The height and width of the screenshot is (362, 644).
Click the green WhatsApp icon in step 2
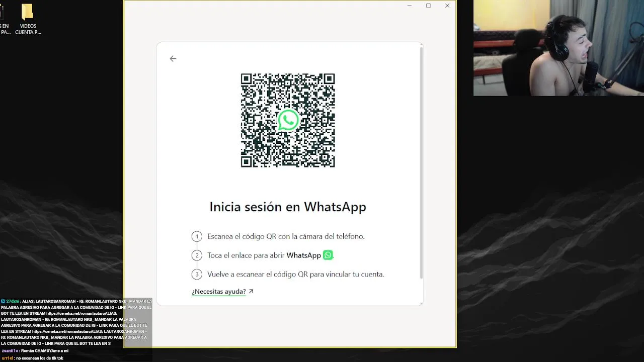pyautogui.click(x=328, y=255)
